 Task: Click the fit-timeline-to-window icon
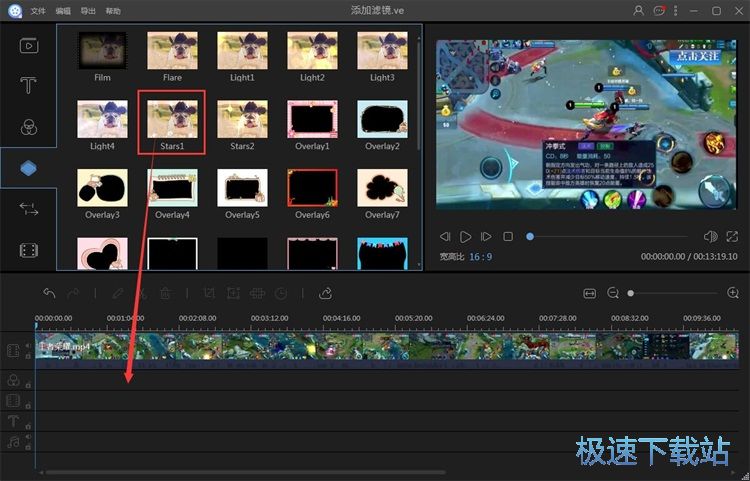(x=590, y=293)
